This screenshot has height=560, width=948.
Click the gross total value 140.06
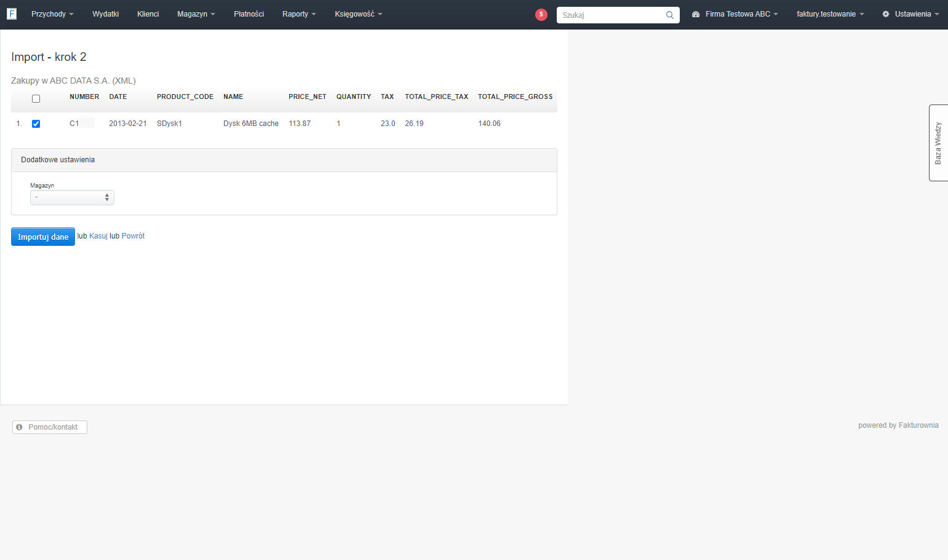click(489, 124)
